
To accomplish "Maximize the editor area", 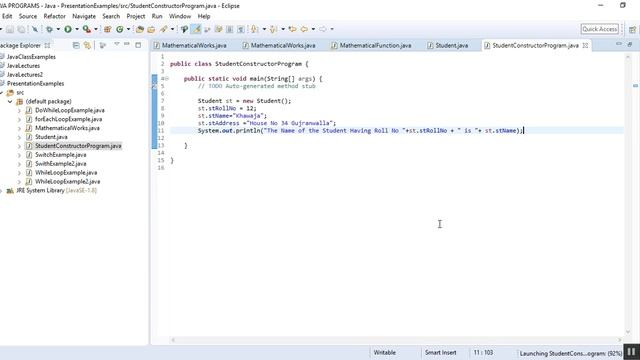I will click(630, 44).
